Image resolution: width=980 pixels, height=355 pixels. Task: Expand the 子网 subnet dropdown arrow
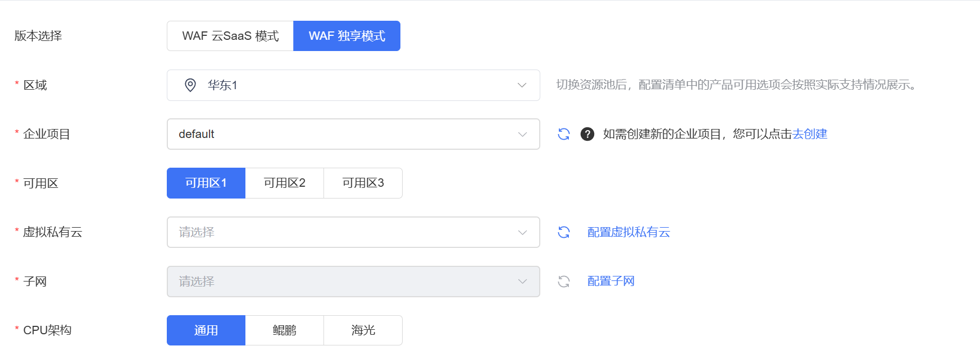pos(522,282)
